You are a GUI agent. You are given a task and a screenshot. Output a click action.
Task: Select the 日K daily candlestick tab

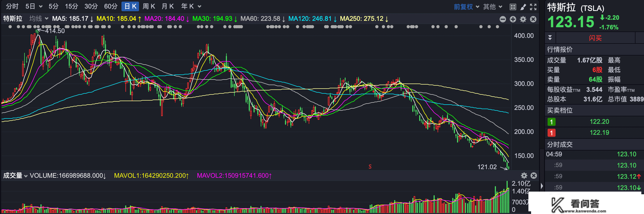coord(130,6)
